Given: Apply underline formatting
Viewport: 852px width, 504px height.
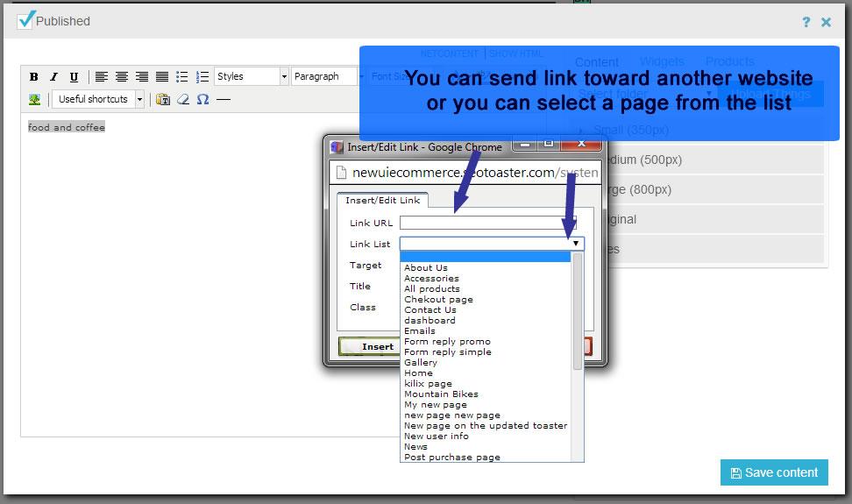Looking at the screenshot, I should coord(74,76).
